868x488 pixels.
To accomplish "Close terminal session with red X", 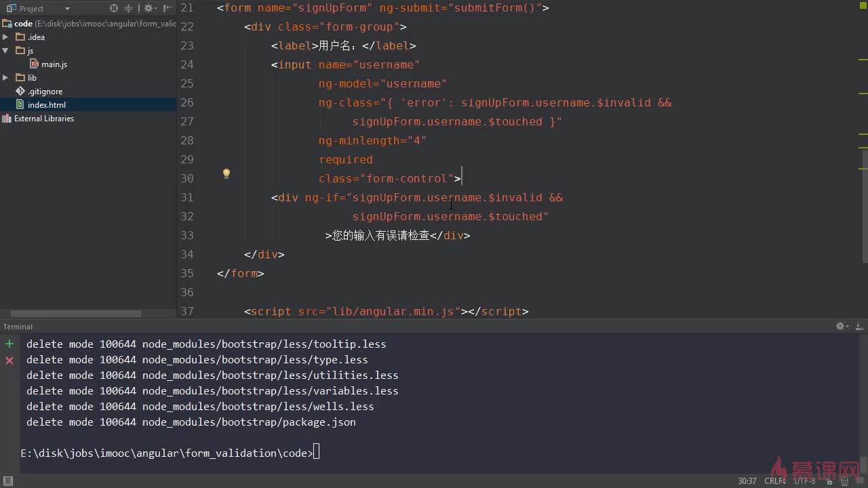I will [9, 361].
